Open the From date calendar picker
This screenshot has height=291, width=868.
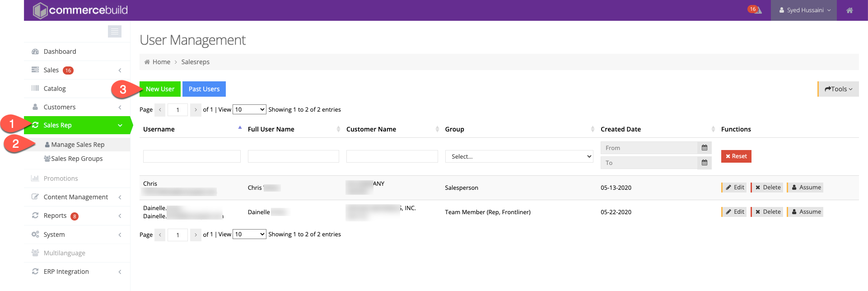pyautogui.click(x=704, y=148)
